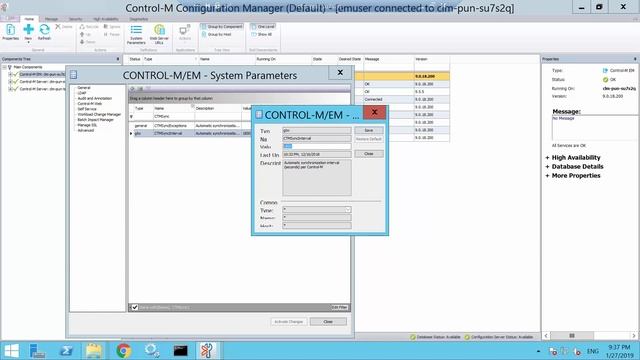Image resolution: width=640 pixels, height=360 pixels.
Task: Click Configuration Server Status indicator
Action: (499, 337)
